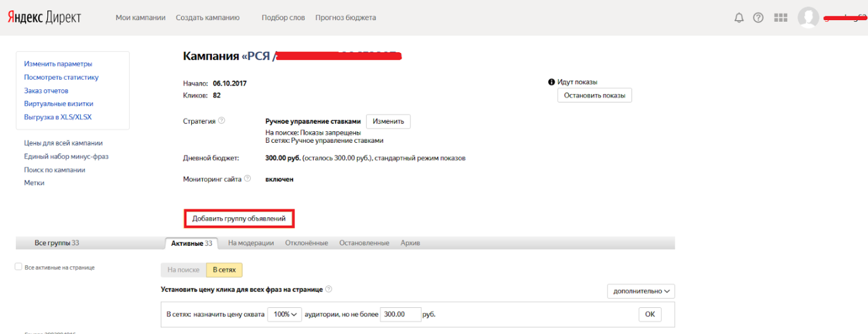Click the Идут показы status text
The image size is (868, 334).
(x=577, y=82)
